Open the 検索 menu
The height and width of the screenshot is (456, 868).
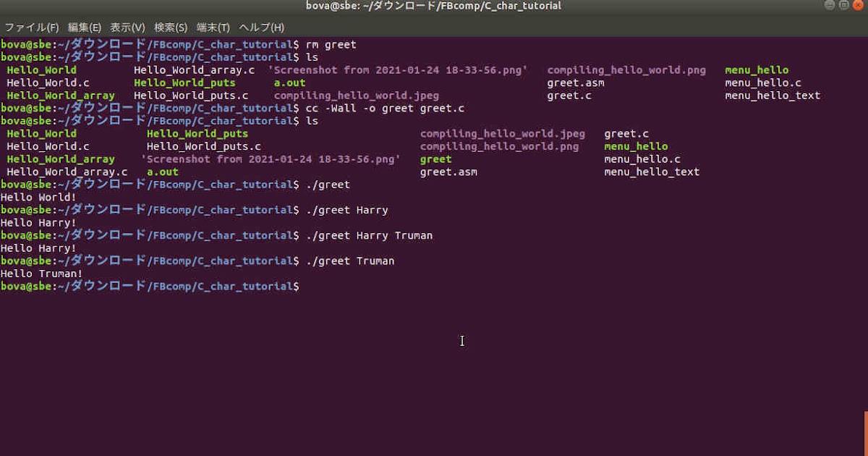click(x=171, y=27)
